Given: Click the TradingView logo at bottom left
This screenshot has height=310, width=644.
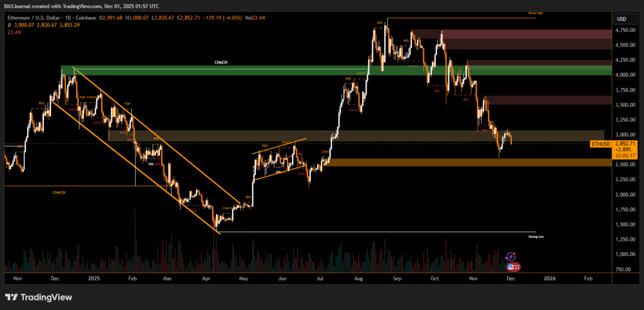Looking at the screenshot, I should click(38, 297).
